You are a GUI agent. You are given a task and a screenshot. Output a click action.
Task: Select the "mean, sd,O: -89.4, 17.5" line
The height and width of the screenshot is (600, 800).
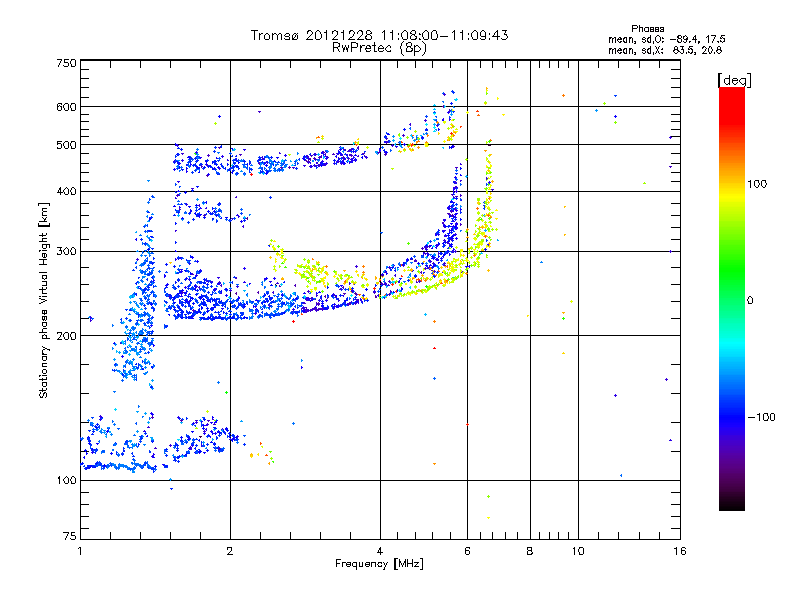tap(666, 39)
